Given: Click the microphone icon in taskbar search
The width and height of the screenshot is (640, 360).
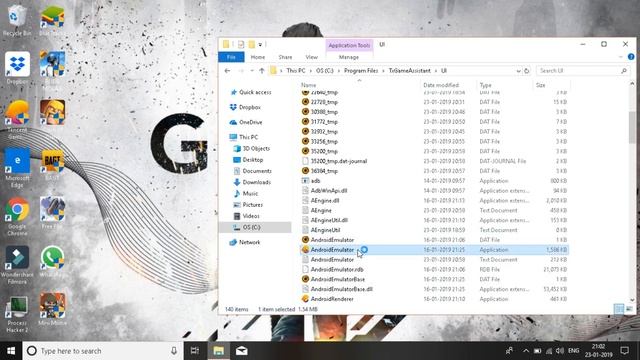Looking at the screenshot, I should coord(174,351).
